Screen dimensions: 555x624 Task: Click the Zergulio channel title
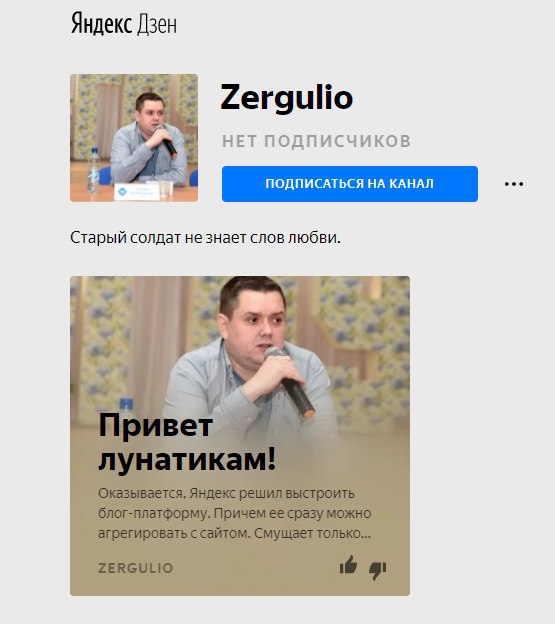tap(286, 98)
